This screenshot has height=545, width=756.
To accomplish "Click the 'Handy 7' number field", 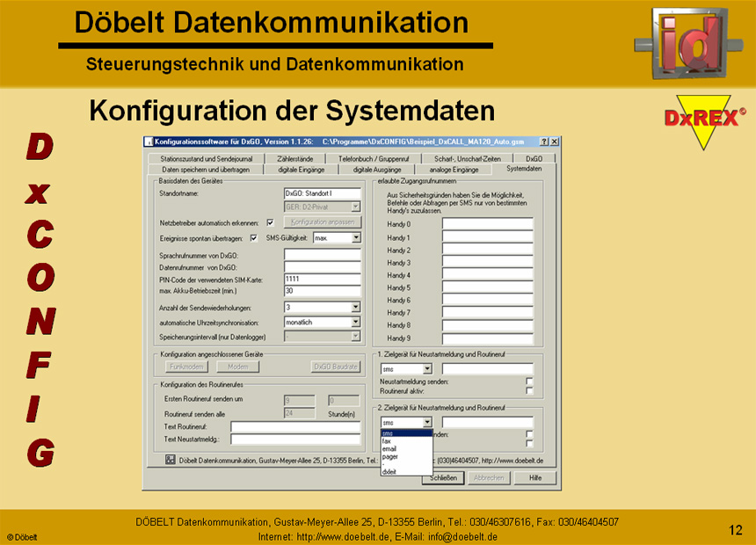I will point(488,313).
